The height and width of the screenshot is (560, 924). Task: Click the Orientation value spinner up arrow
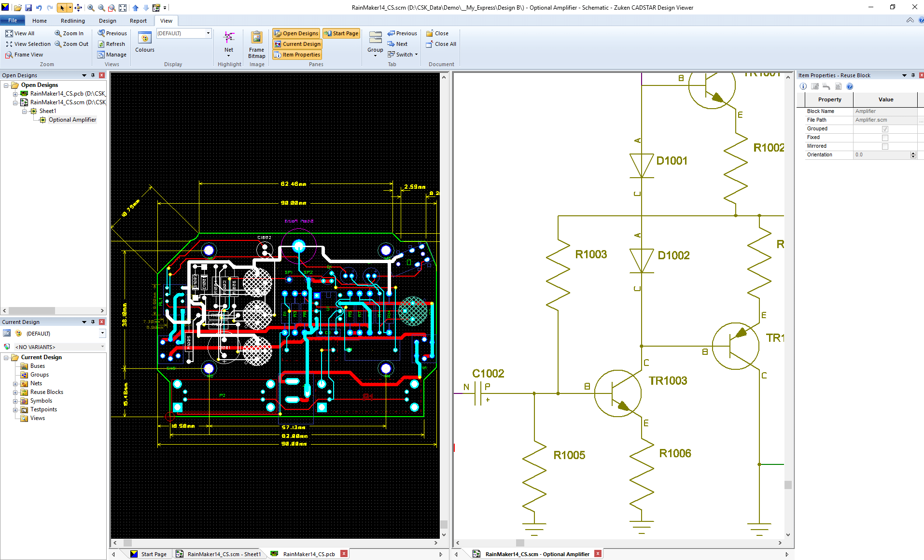point(913,153)
